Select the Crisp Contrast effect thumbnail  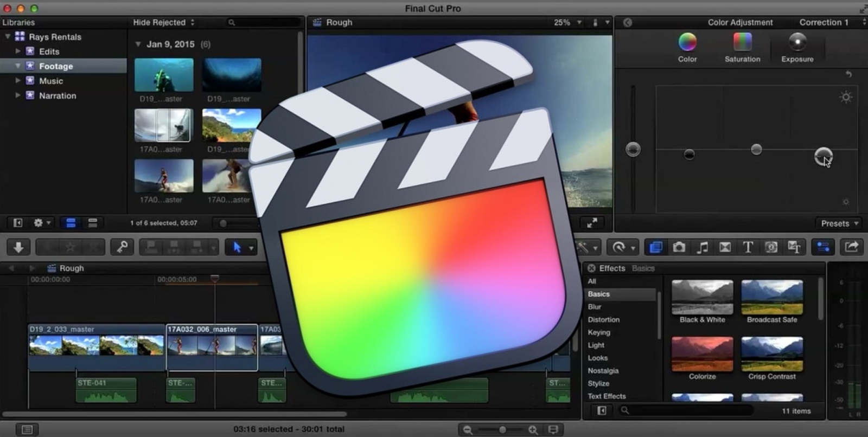(x=772, y=354)
